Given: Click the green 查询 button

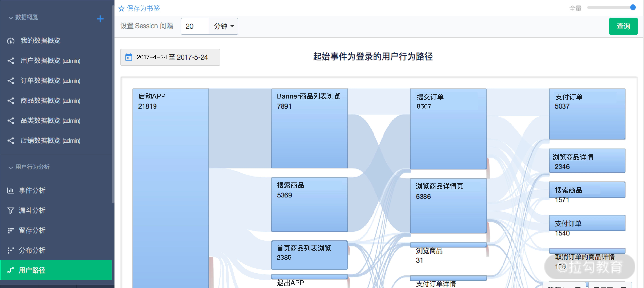Looking at the screenshot, I should pyautogui.click(x=623, y=26).
